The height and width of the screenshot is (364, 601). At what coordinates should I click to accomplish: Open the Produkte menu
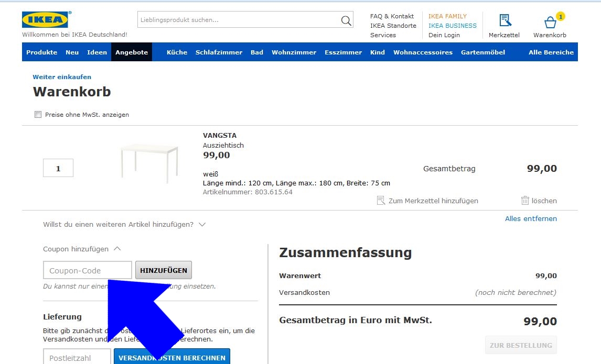tap(42, 52)
